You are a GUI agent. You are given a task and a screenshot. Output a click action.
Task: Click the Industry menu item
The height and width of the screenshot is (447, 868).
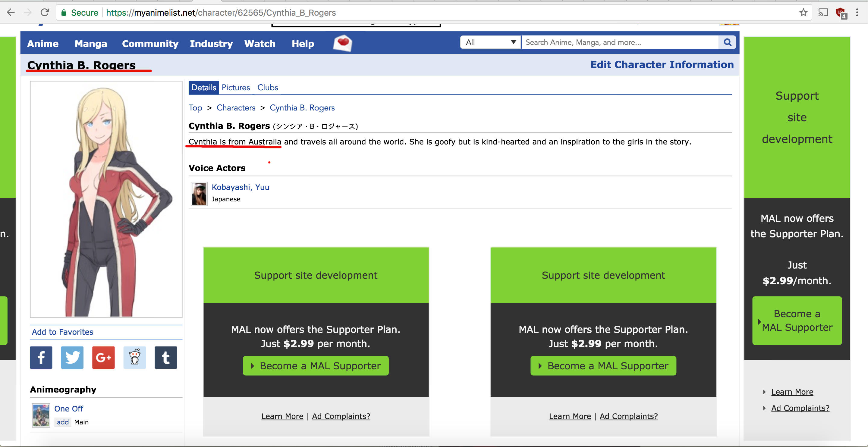[x=212, y=43]
